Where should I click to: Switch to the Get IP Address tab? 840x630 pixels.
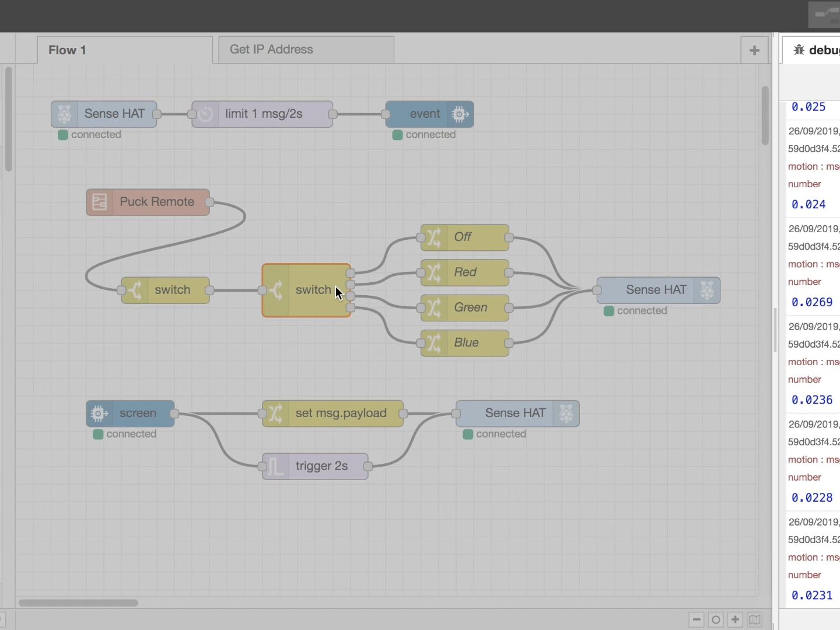point(306,50)
